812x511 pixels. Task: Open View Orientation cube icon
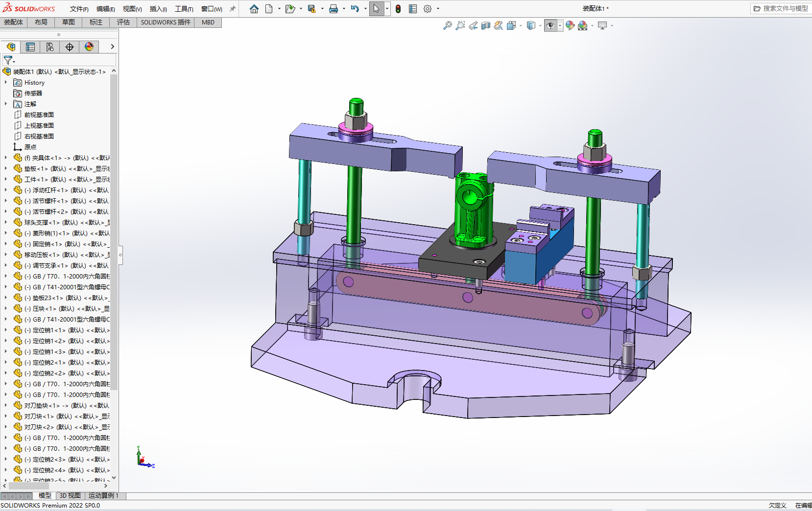[511, 25]
